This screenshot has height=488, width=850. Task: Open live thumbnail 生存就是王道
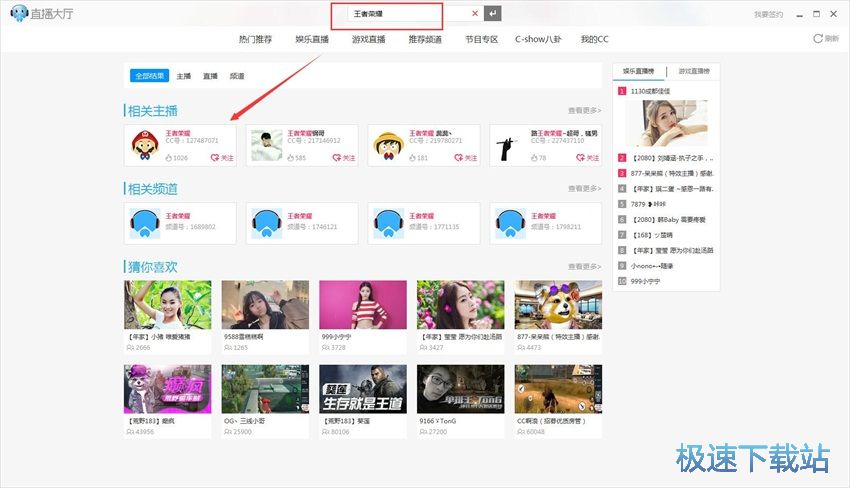point(363,389)
